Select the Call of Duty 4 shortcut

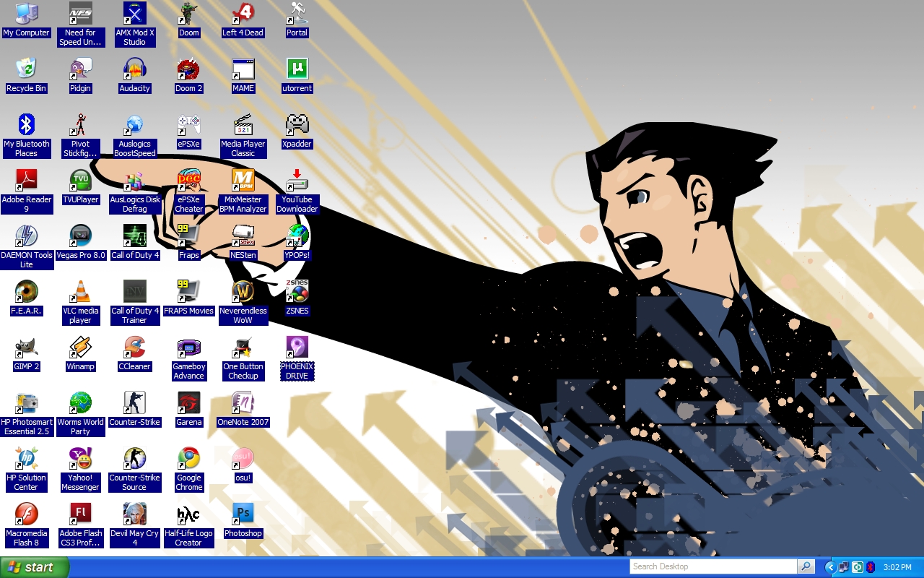click(135, 236)
